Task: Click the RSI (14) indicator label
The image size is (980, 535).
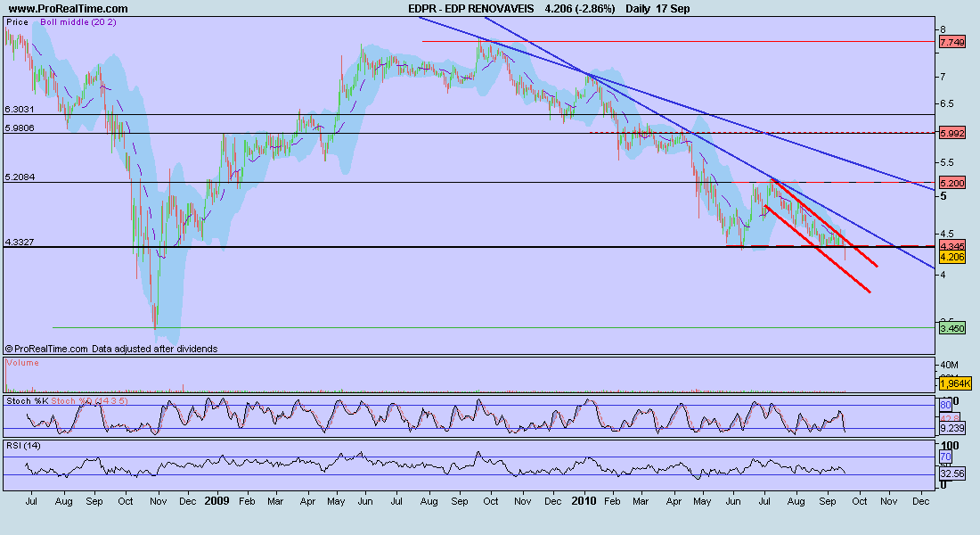Action: pyautogui.click(x=23, y=446)
